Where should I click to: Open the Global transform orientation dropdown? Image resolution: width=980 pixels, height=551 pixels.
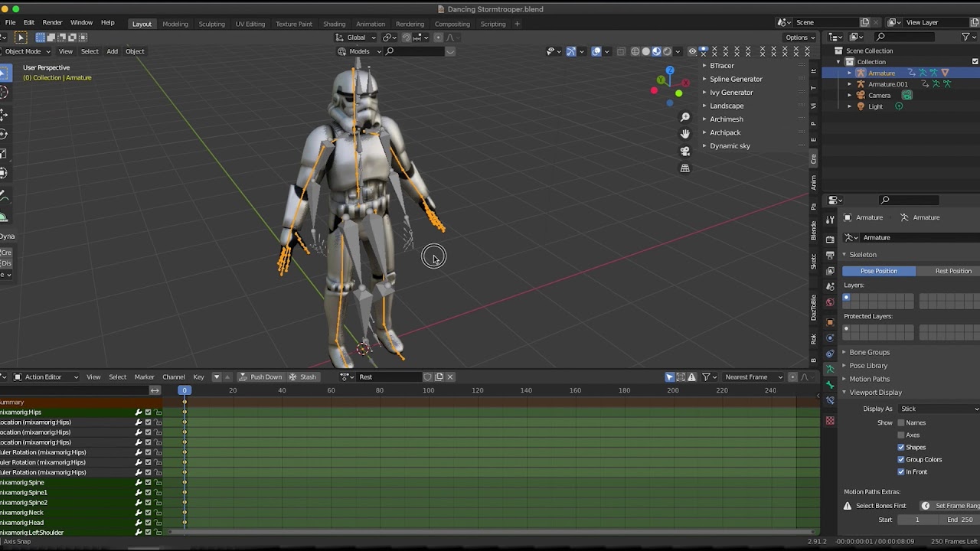[x=357, y=37]
